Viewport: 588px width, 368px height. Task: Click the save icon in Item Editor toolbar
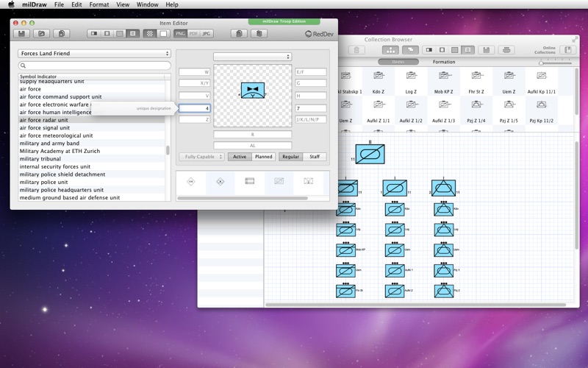pyautogui.click(x=22, y=34)
